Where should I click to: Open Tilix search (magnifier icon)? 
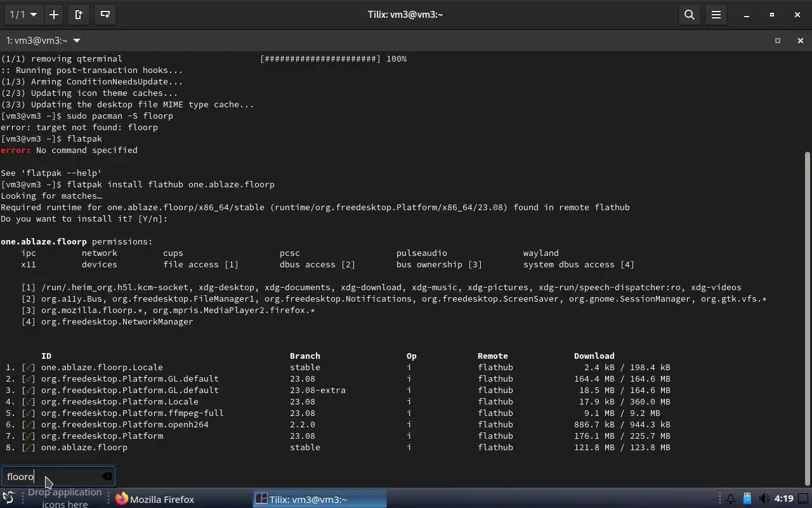click(x=690, y=15)
